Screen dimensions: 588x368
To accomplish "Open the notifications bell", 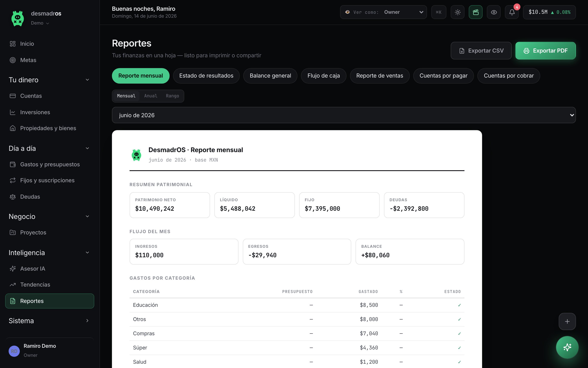I will (x=512, y=12).
